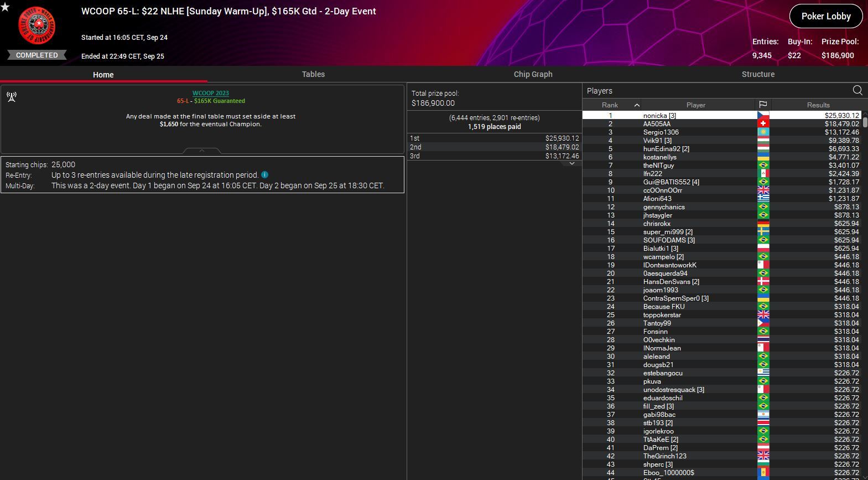The width and height of the screenshot is (868, 480).
Task: Click the favorite star icon
Action: click(x=5, y=7)
